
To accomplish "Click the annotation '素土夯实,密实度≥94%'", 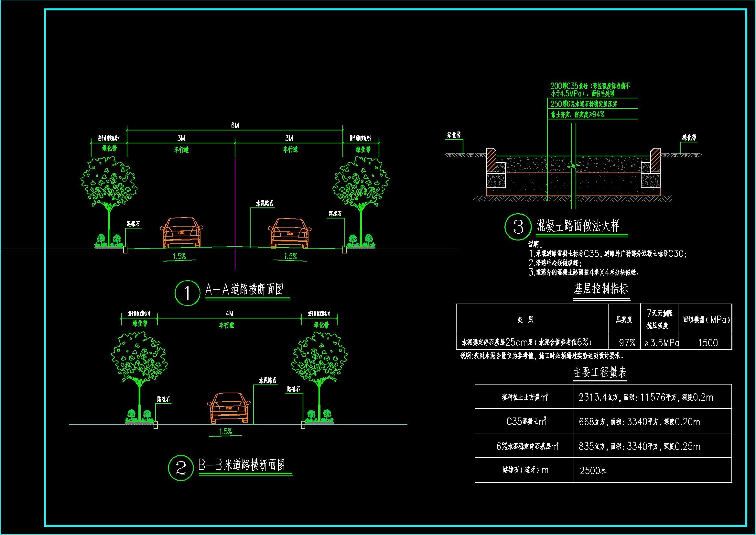I will pyautogui.click(x=578, y=114).
